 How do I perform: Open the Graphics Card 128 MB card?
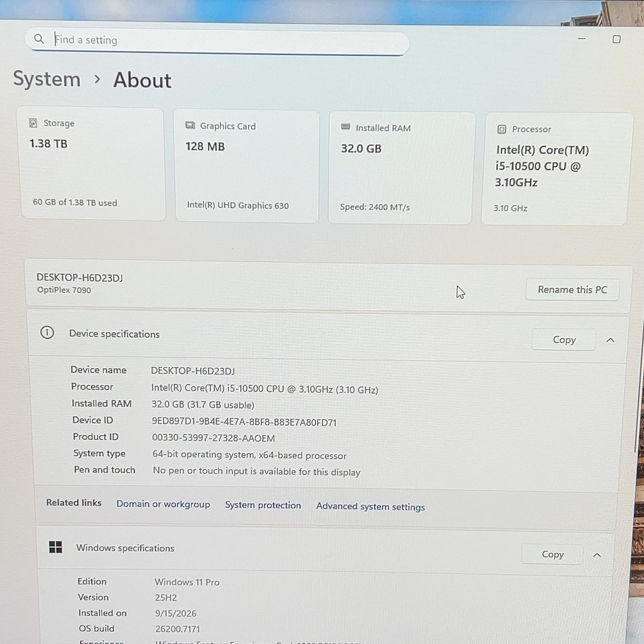click(247, 166)
